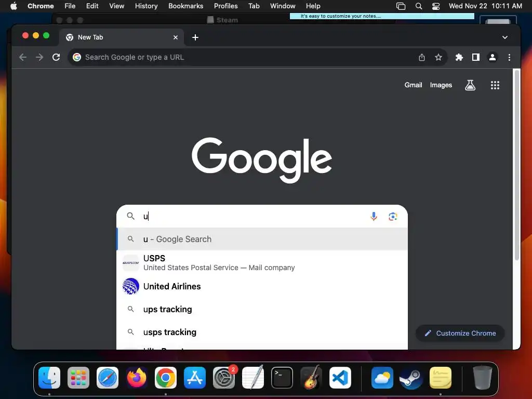The height and width of the screenshot is (399, 532).
Task: Click the date and time in menu bar
Action: (x=485, y=6)
